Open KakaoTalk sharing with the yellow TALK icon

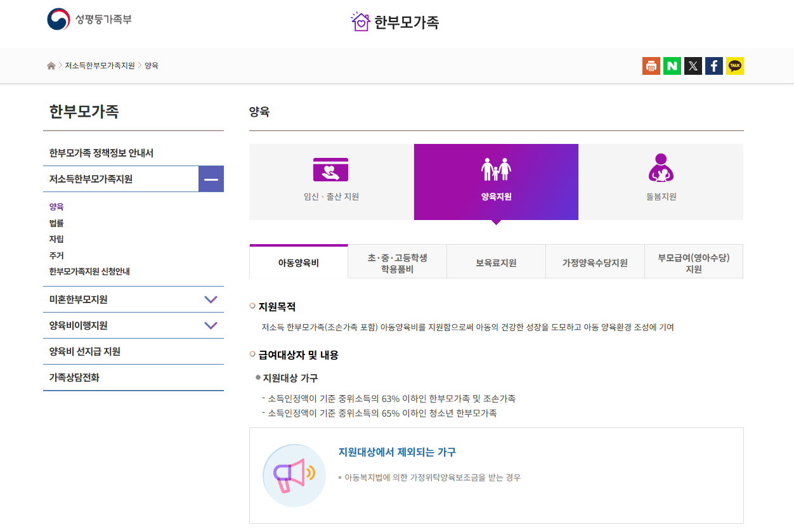click(734, 65)
